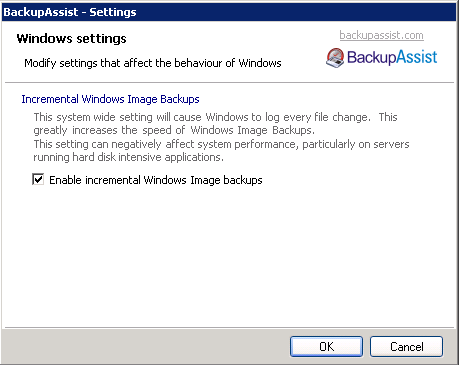Click the BackupAssist wordmark text
Viewport: 459px width, 365px height.
(x=392, y=57)
